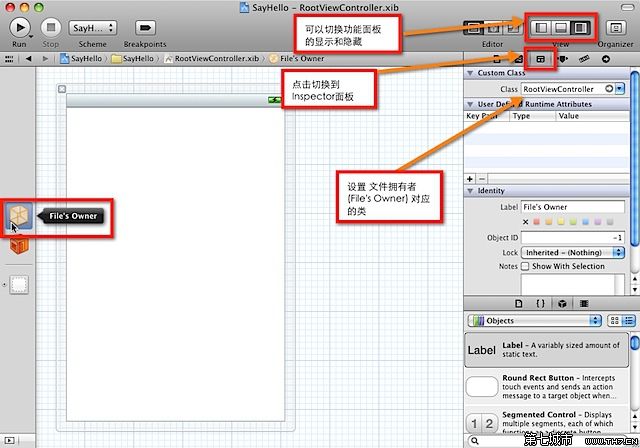Select the blue label color
This screenshot has height=448, width=640.
585,222
